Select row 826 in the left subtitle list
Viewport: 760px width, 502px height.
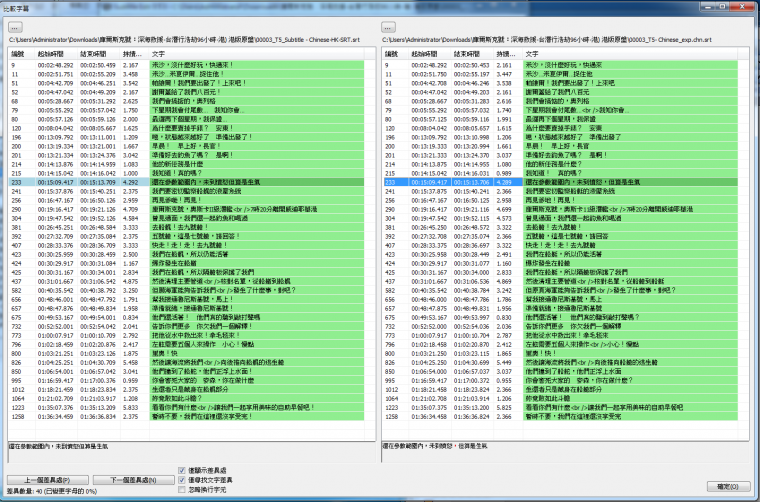pos(186,362)
